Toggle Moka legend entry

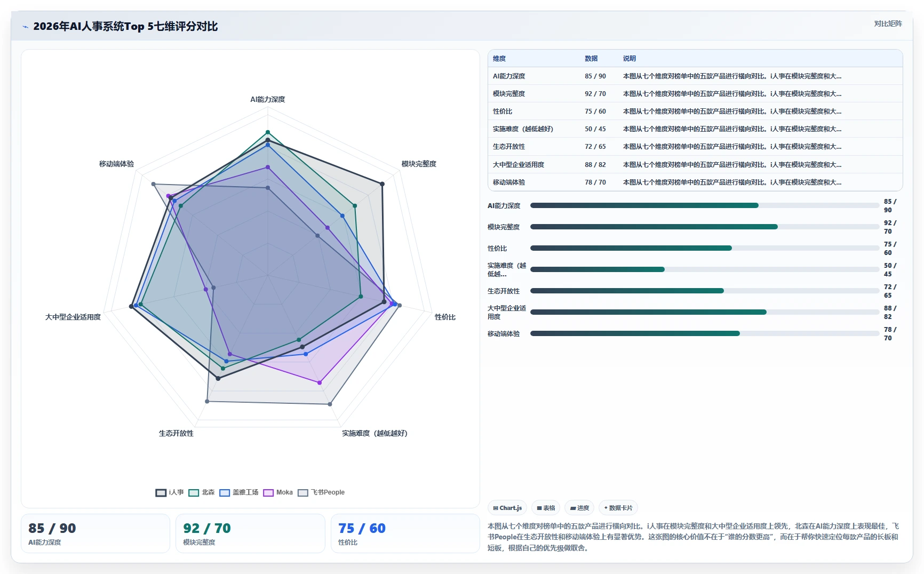(x=278, y=492)
